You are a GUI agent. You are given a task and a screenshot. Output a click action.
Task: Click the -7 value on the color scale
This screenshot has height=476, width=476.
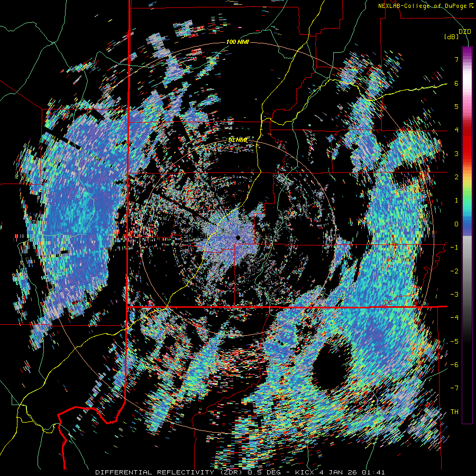(454, 388)
